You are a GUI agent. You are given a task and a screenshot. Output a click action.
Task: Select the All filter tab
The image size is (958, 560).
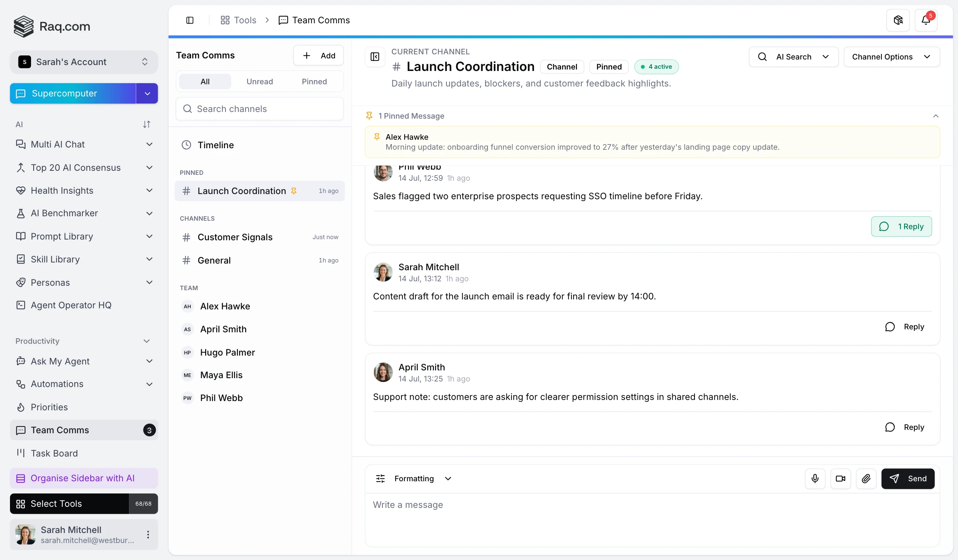(x=205, y=81)
